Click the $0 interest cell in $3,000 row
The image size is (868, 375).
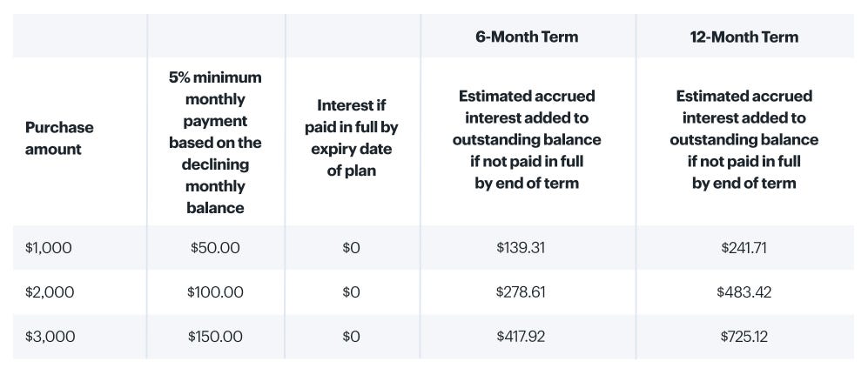pos(351,337)
